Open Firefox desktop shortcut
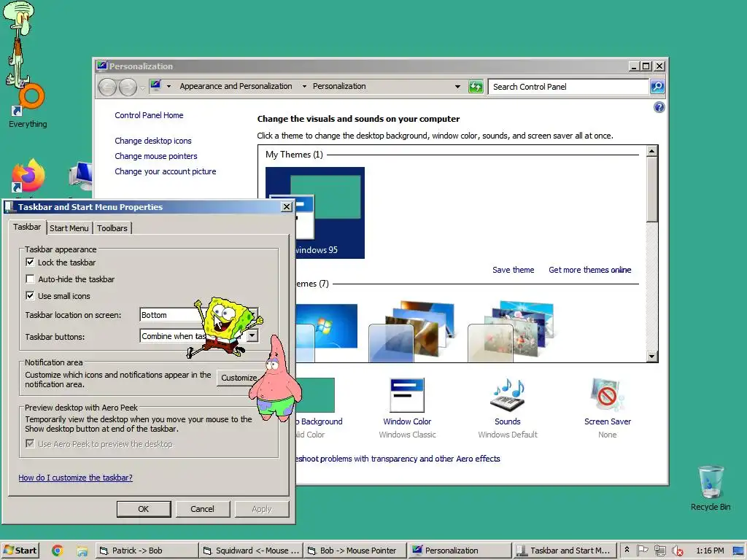 point(28,176)
